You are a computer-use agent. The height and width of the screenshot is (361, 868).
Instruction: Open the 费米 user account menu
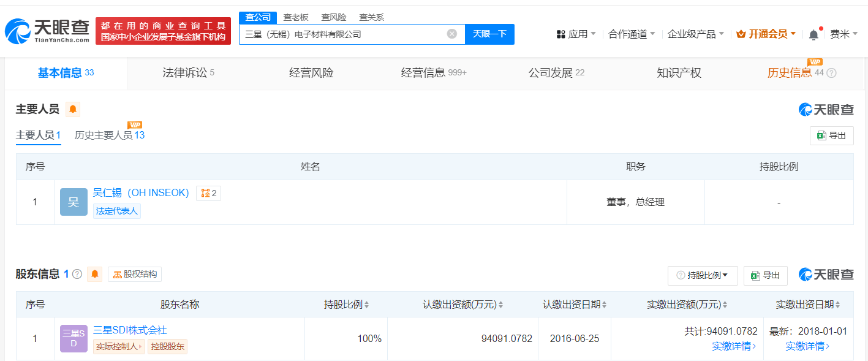pos(843,34)
